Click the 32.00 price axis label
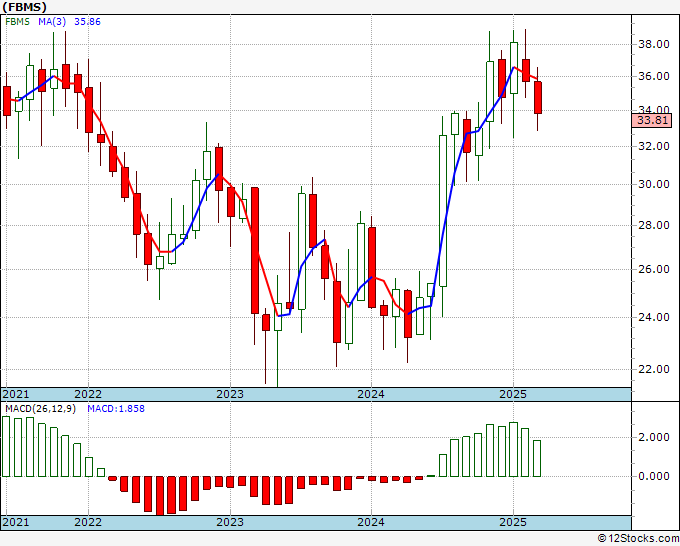Image resolution: width=680 pixels, height=546 pixels. (x=653, y=146)
